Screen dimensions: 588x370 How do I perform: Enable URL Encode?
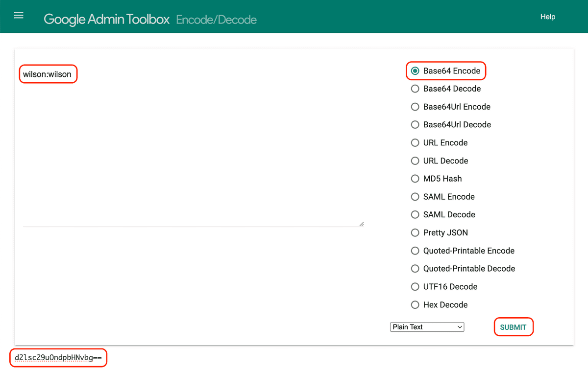point(415,142)
